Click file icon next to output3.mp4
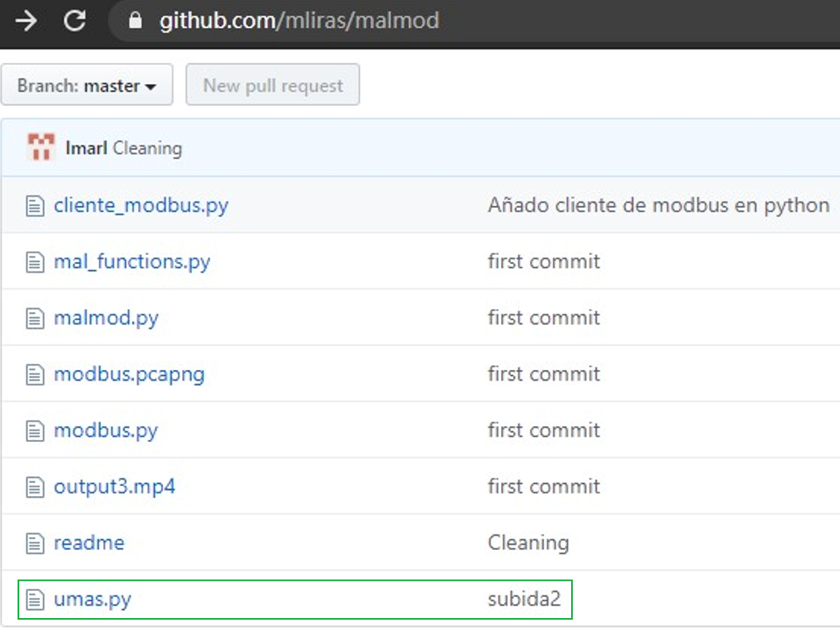 pyautogui.click(x=35, y=487)
